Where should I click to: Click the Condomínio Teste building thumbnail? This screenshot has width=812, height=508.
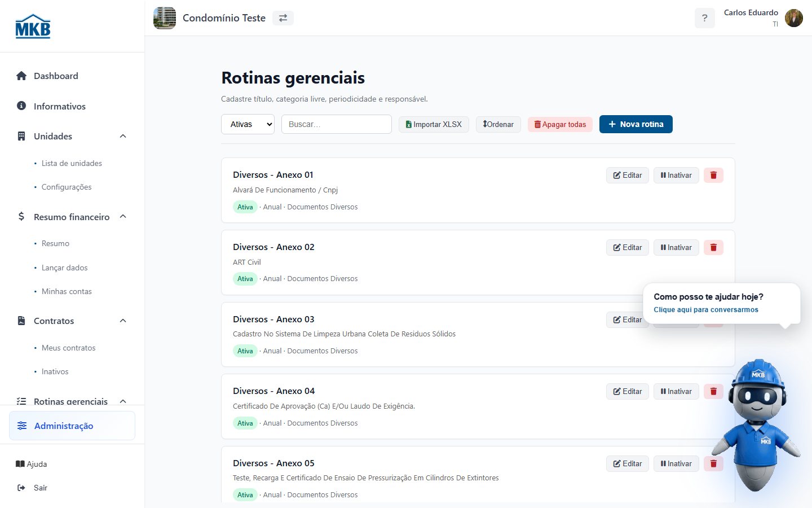[165, 18]
